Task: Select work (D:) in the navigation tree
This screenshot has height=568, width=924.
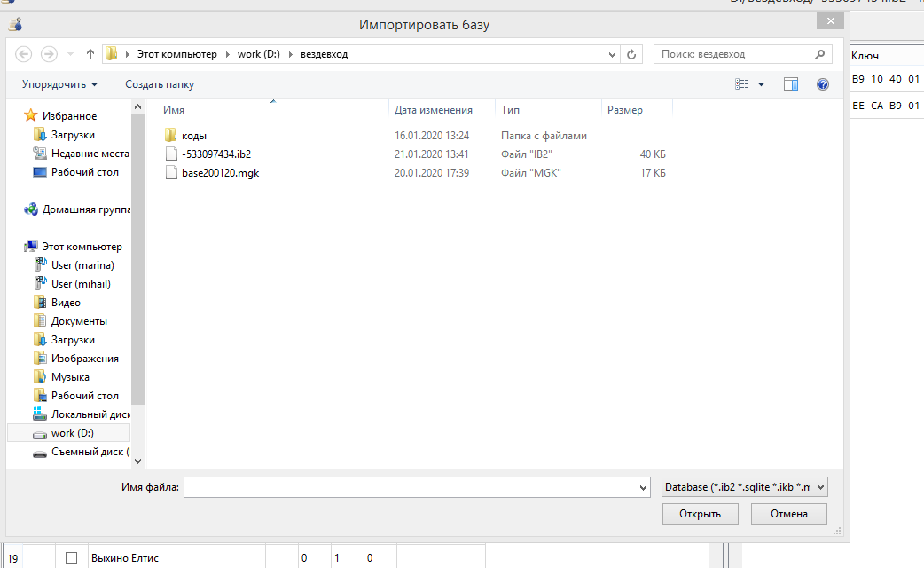Action: (72, 433)
